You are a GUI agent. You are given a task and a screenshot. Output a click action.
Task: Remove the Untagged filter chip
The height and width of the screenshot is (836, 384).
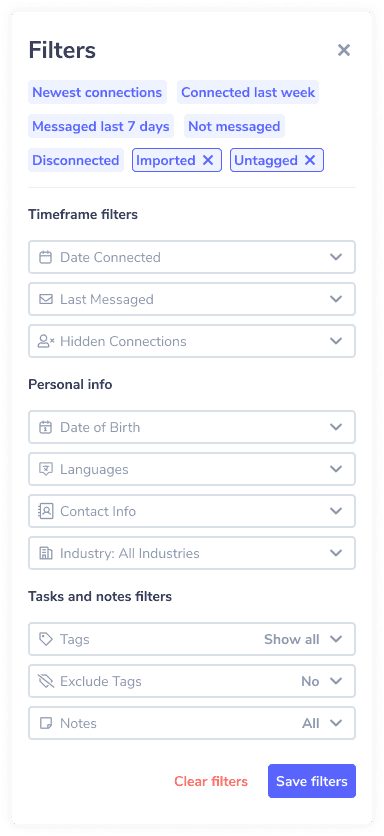tap(310, 160)
